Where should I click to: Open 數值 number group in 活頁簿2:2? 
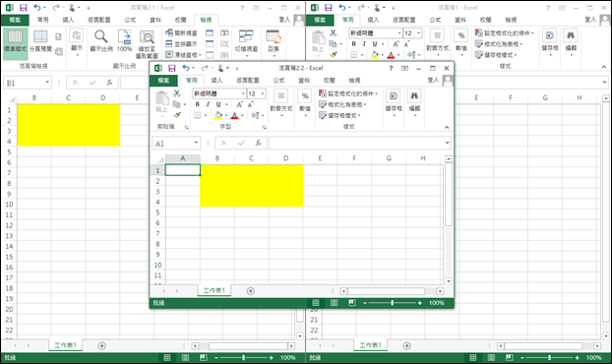click(x=305, y=103)
